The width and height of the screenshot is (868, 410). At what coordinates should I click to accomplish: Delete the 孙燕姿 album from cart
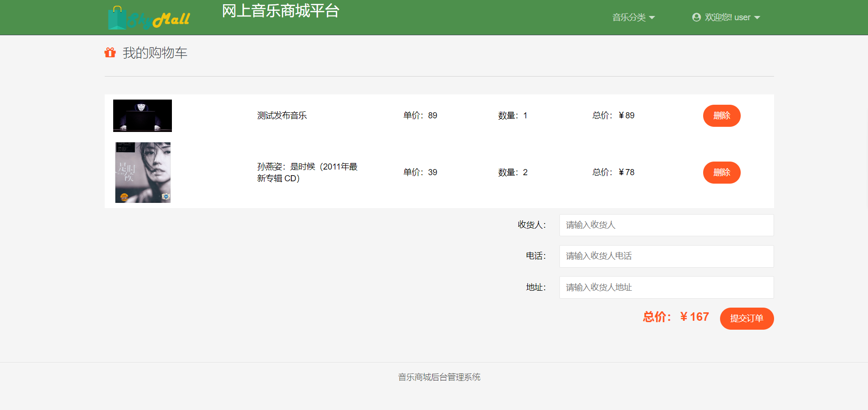tap(721, 172)
